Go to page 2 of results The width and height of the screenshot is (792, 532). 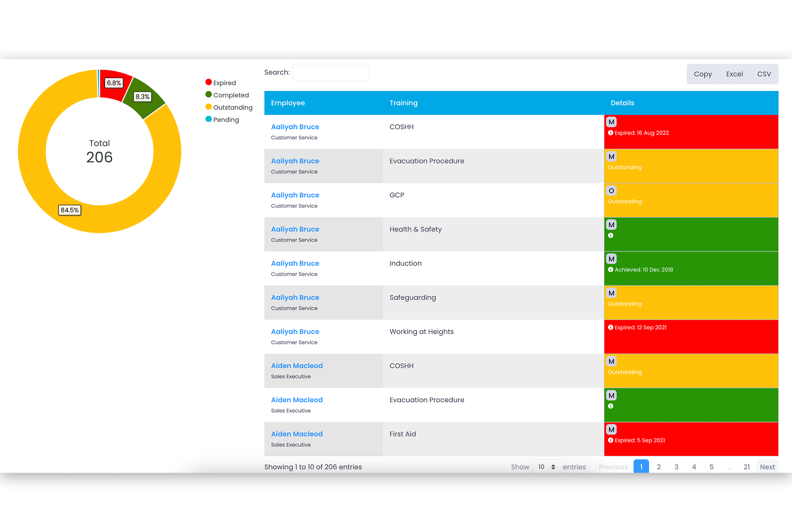tap(659, 466)
